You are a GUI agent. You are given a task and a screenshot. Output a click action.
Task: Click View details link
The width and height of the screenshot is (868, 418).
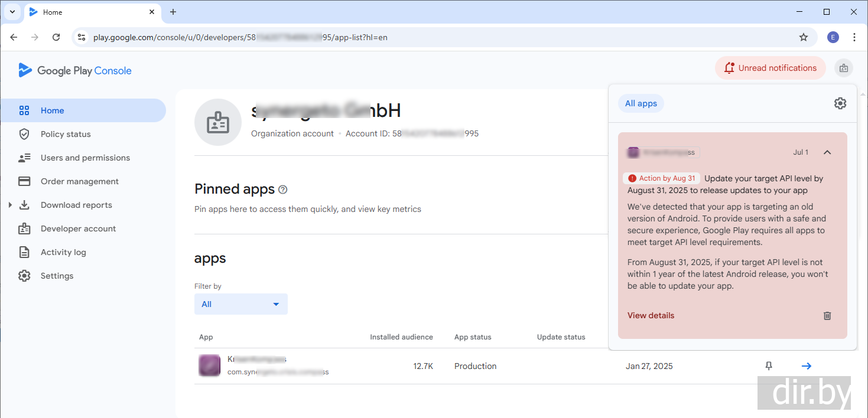(651, 315)
